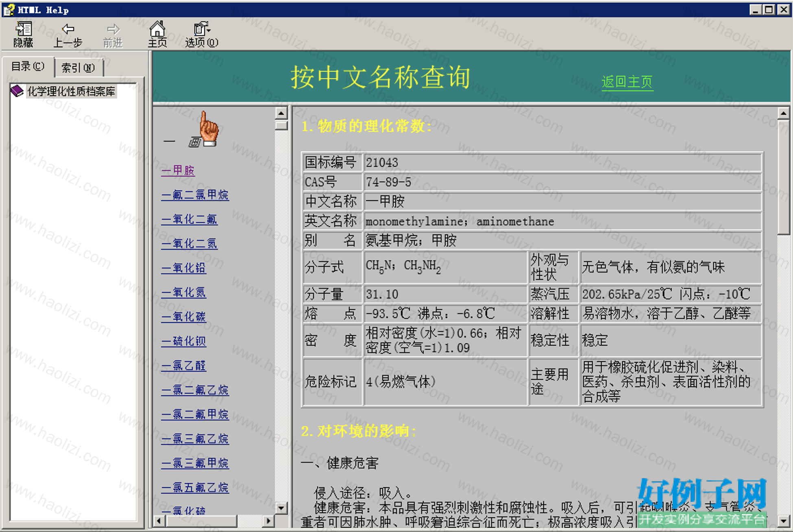The height and width of the screenshot is (532, 793).
Task: Open the 一氯三氟甲烷 link
Action: point(195,463)
